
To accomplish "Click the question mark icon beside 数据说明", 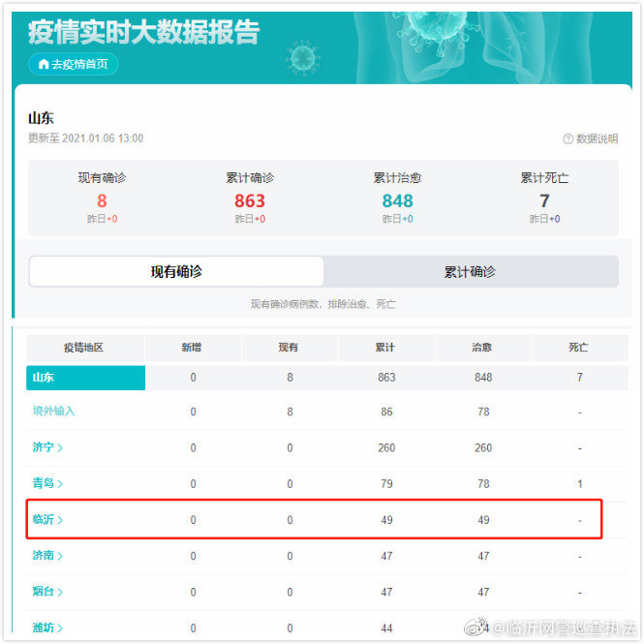I will click(x=568, y=139).
